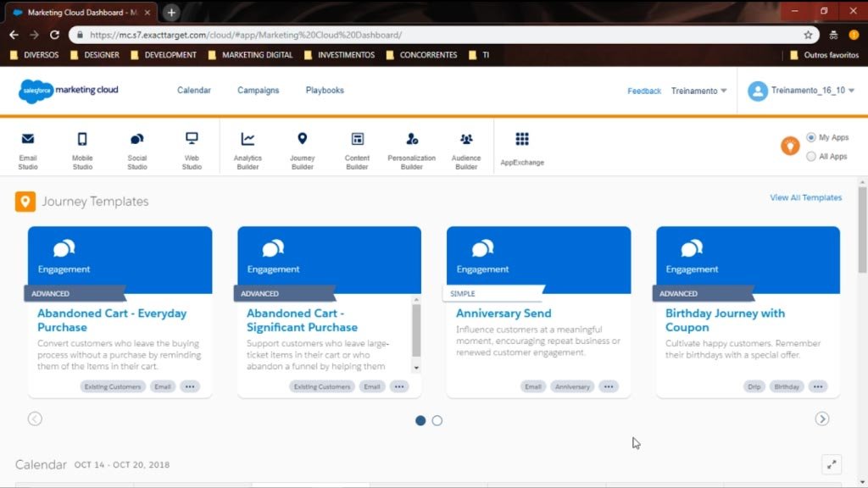Click the Feedback link

644,91
